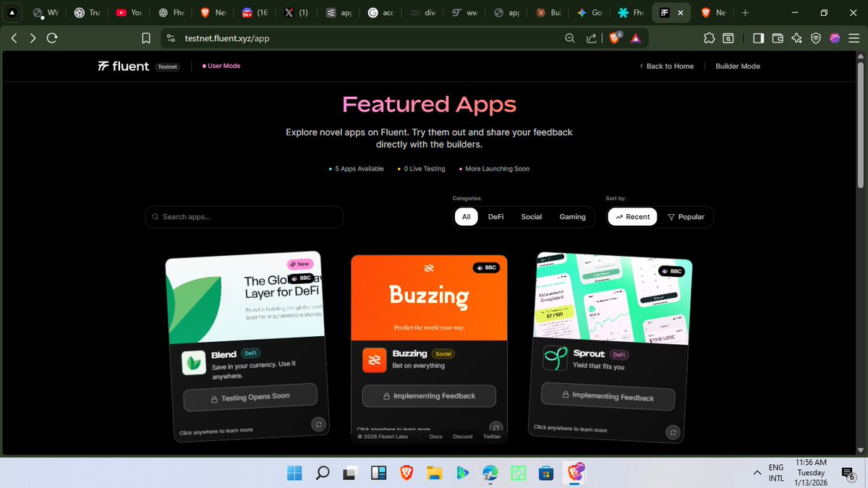The height and width of the screenshot is (488, 868).
Task: Open the browser extensions puzzle icon
Action: pos(709,38)
